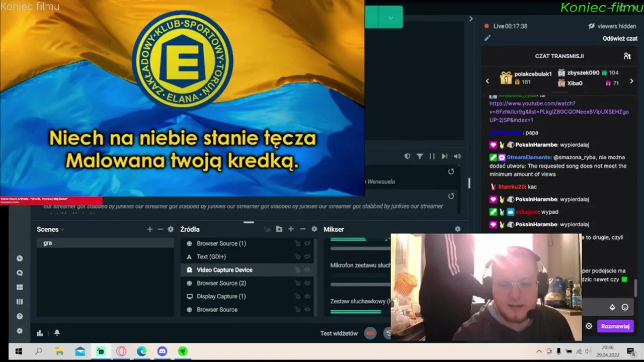Open the app store grid icon in sidebar

(20, 288)
